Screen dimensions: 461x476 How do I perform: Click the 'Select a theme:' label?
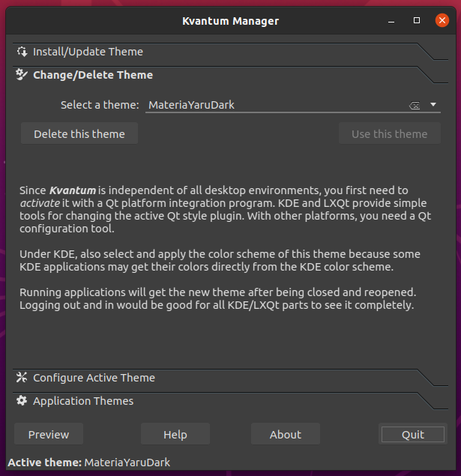[x=100, y=105]
